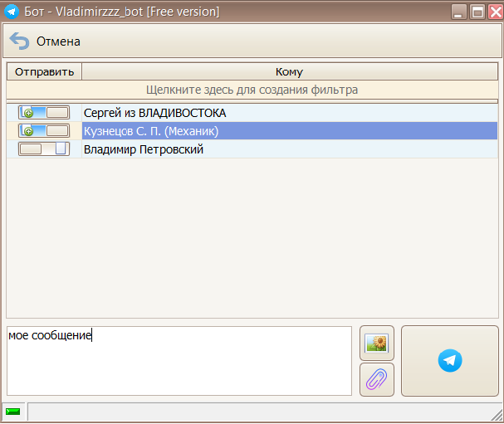The width and height of the screenshot is (504, 424).
Task: Sort by the Отправить column header
Action: [44, 71]
